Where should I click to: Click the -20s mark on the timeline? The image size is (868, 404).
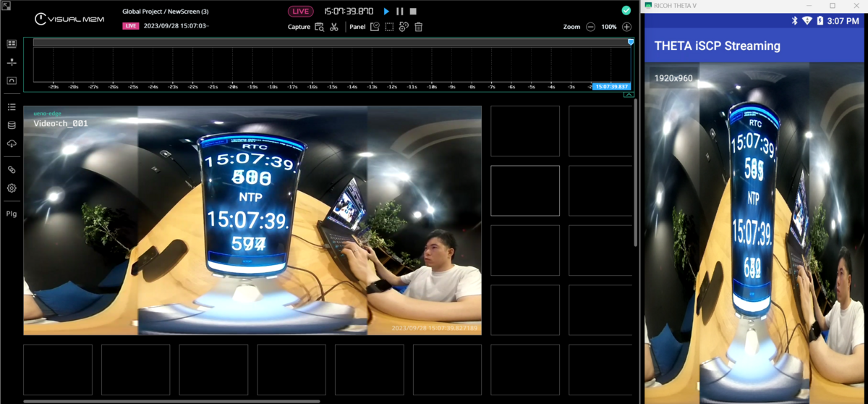tap(233, 86)
